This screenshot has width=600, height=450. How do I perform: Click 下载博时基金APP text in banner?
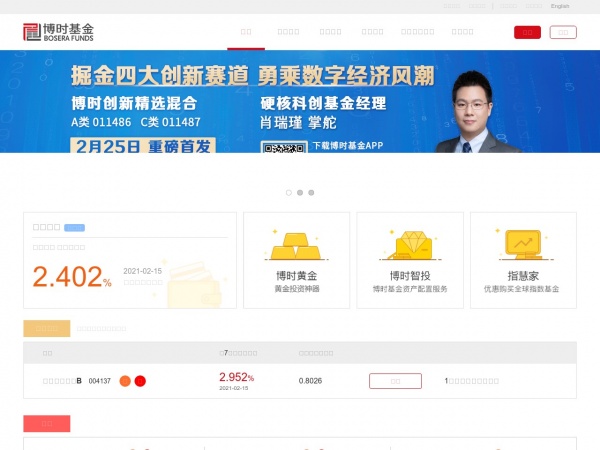[x=348, y=145]
